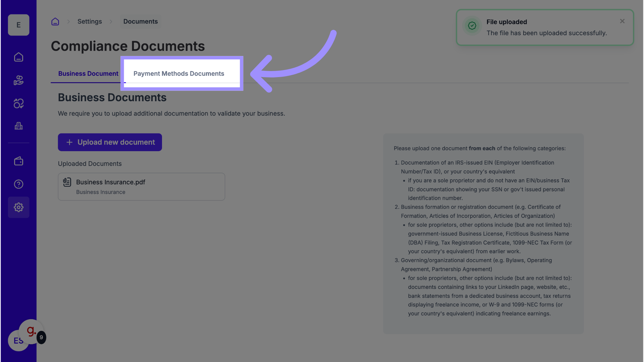
Task: Click the document icon beside Business Insurance.pdf
Action: 67,182
